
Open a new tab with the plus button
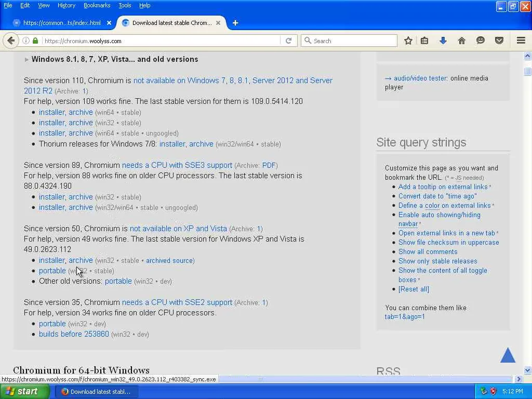coord(235,23)
